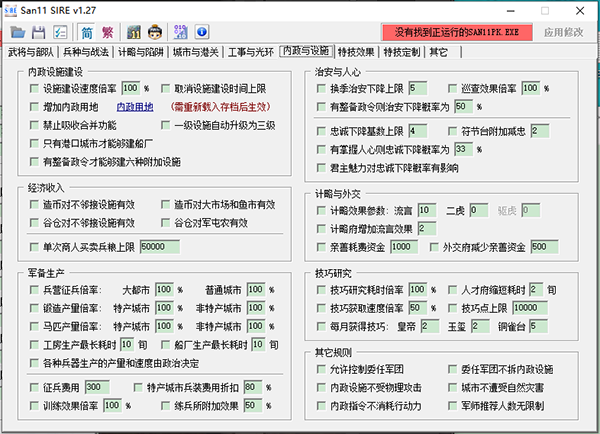Switch to the 武将与部队 tab
Screen dimensions: 600x434
click(x=31, y=52)
